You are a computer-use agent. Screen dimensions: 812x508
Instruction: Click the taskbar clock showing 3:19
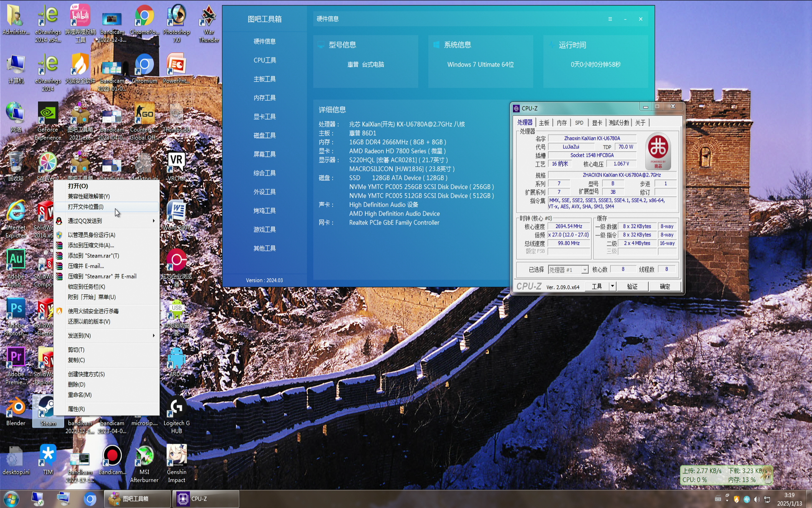point(789,499)
